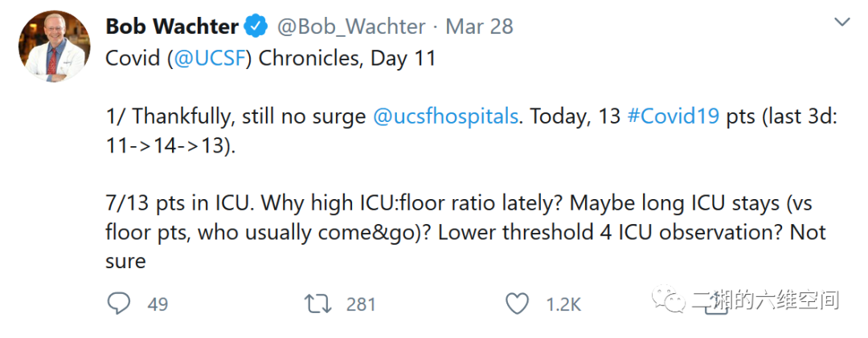Retweet using the arrows icon
This screenshot has width=868, height=338.
319,303
